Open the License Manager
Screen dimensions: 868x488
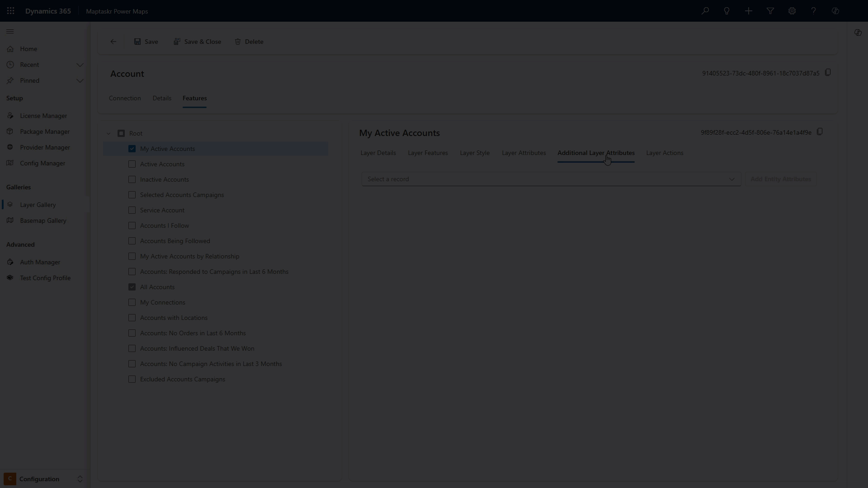pyautogui.click(x=43, y=116)
